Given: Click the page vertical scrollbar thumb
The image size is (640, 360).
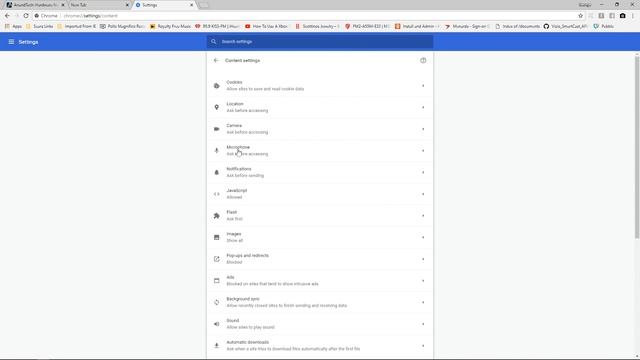Looking at the screenshot, I should pos(637,147).
